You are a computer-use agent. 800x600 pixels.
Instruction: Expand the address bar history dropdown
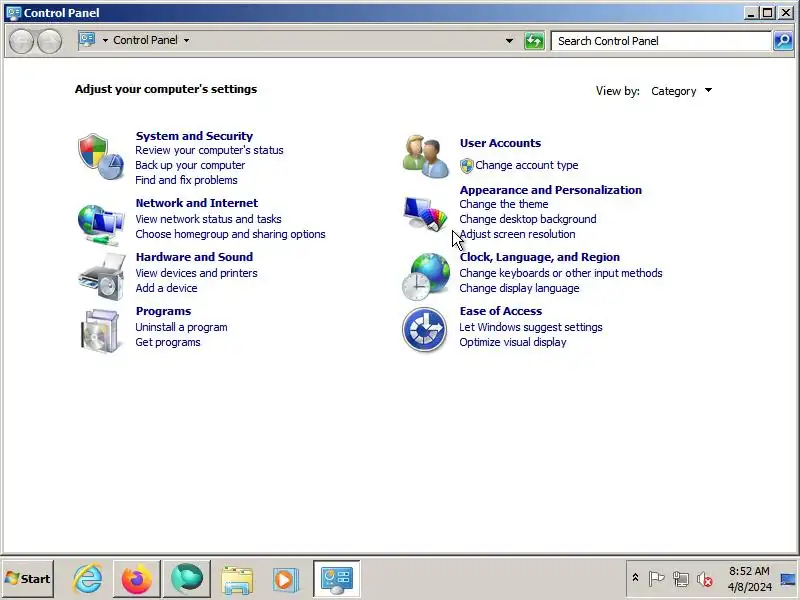pyautogui.click(x=509, y=41)
